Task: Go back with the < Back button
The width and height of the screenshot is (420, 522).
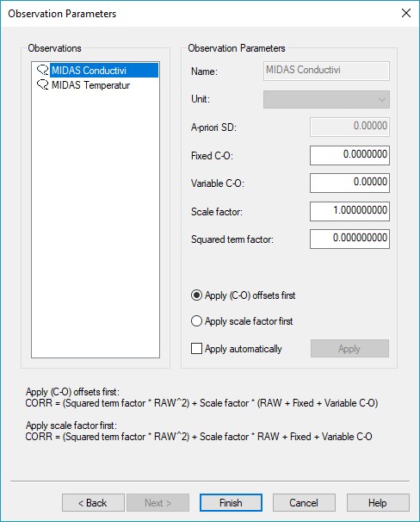Action: pyautogui.click(x=93, y=503)
